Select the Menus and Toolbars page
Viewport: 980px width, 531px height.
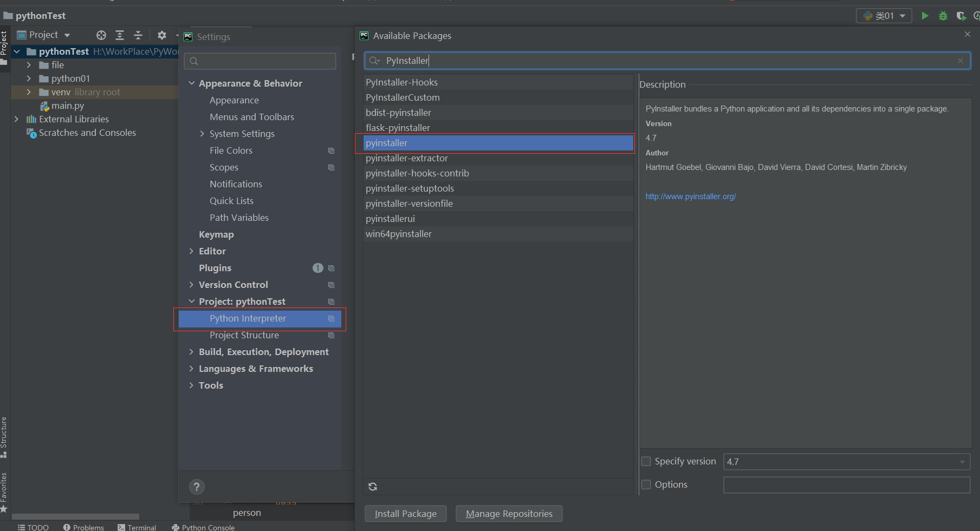click(252, 117)
